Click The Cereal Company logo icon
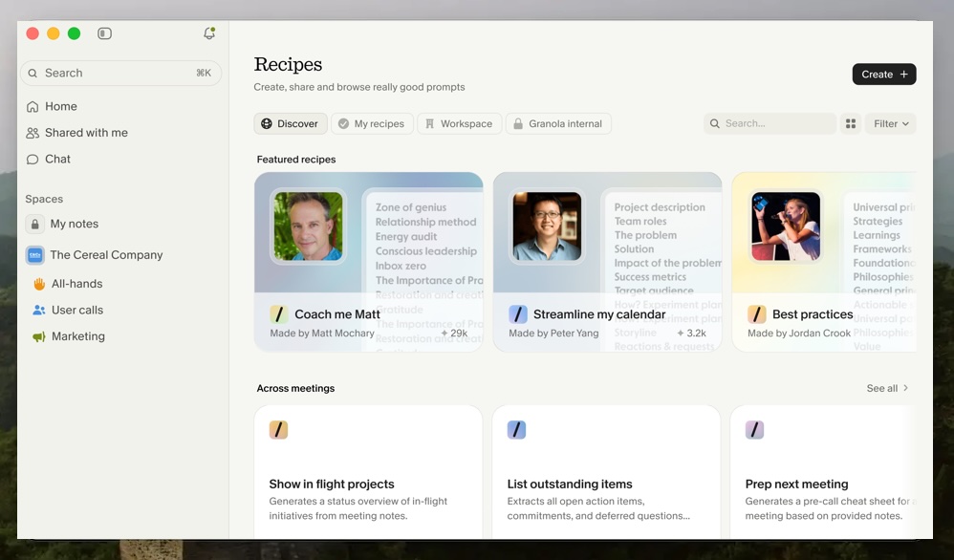This screenshot has height=560, width=954. 35,255
